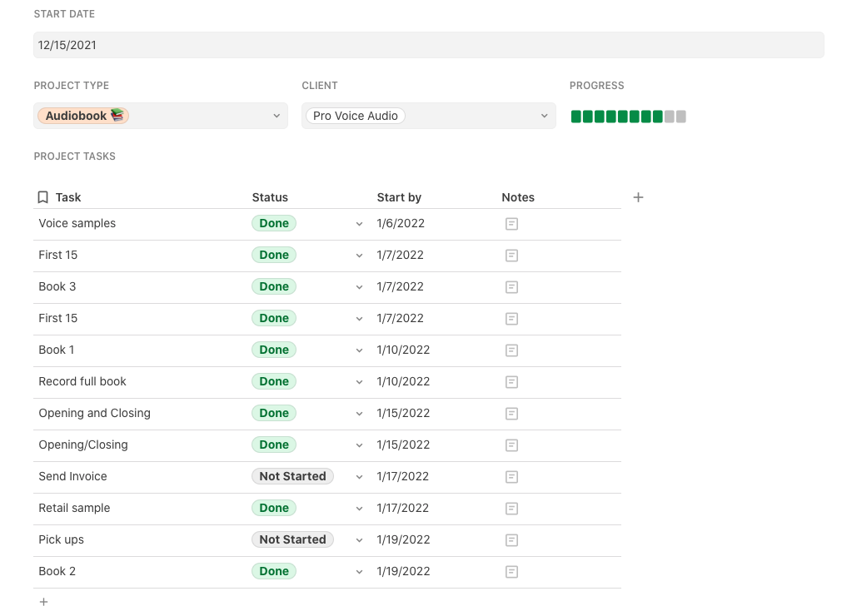Viewport: 847px width, 616px height.
Task: Open notes icon for Book 2 row
Action: [511, 572]
